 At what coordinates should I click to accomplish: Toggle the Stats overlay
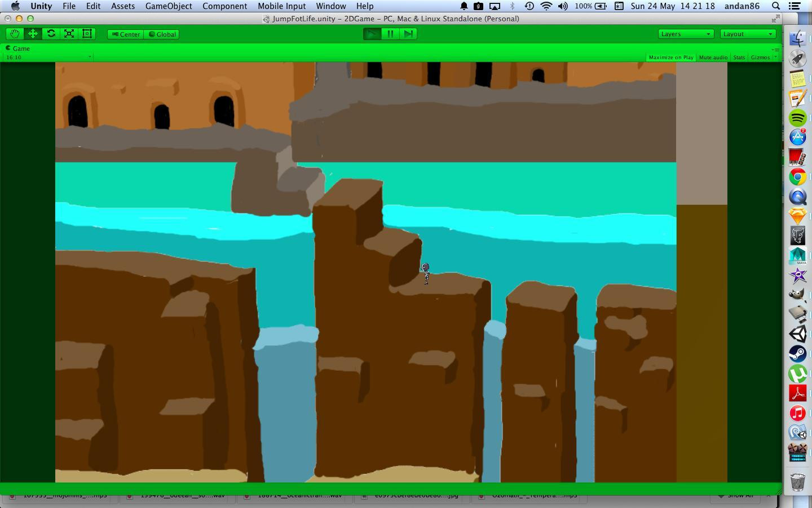pos(739,57)
